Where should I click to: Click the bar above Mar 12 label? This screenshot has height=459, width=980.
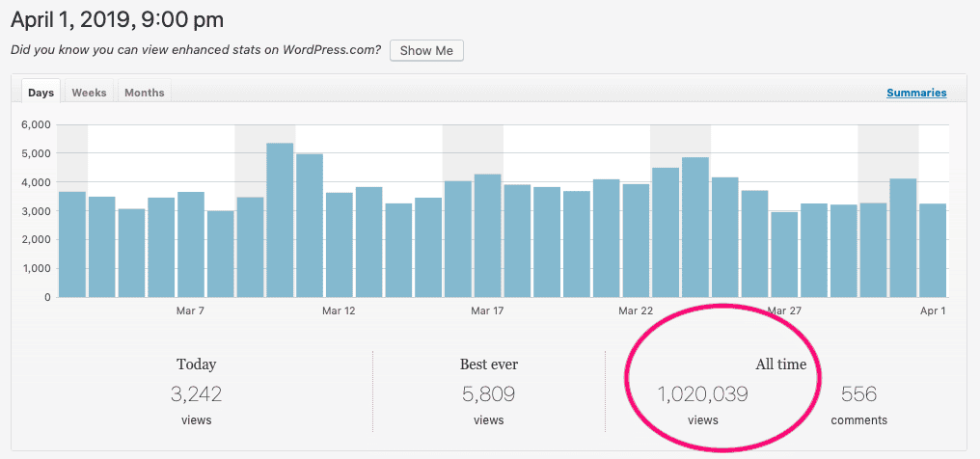[x=340, y=245]
